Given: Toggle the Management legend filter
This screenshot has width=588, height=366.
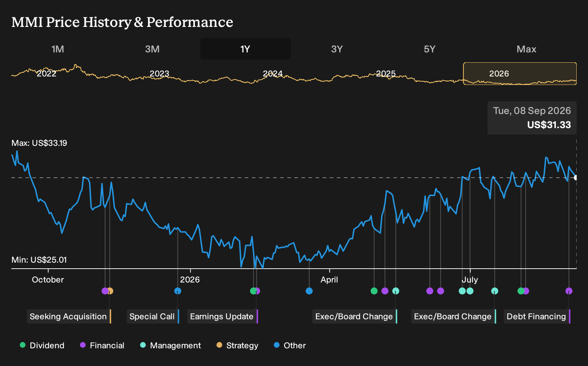Looking at the screenshot, I should pos(171,345).
